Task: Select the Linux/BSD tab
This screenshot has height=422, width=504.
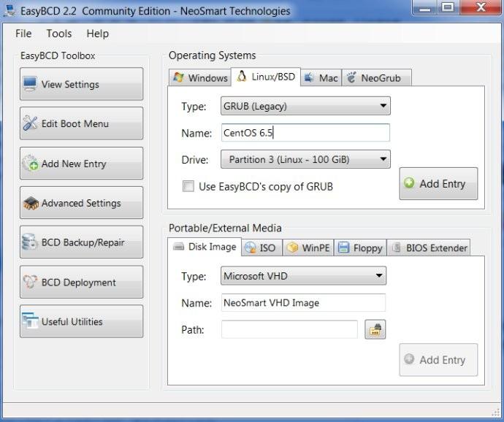Action: pyautogui.click(x=266, y=77)
